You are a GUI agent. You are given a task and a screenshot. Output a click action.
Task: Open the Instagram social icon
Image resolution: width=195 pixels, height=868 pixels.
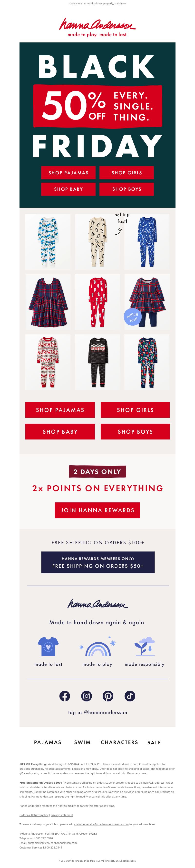click(x=87, y=696)
